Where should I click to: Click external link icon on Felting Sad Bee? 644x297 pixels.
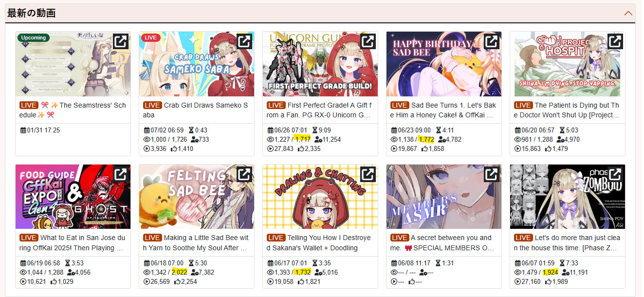coord(244,174)
